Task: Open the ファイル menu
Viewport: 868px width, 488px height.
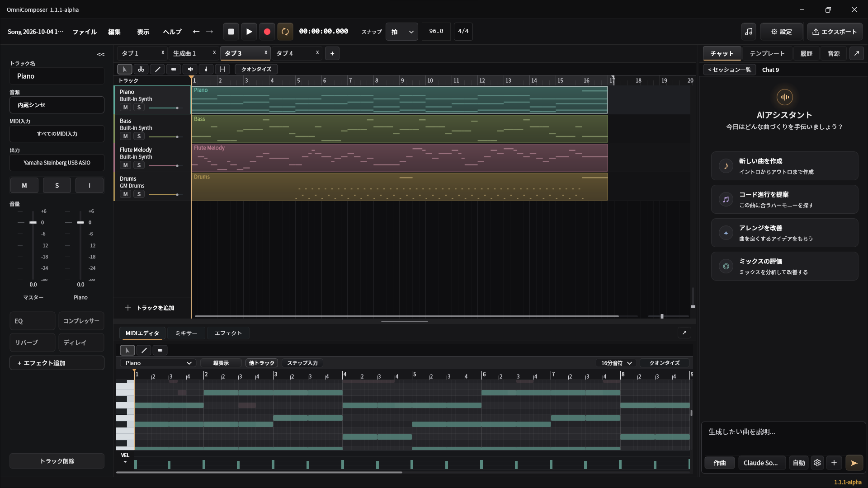Action: point(85,32)
